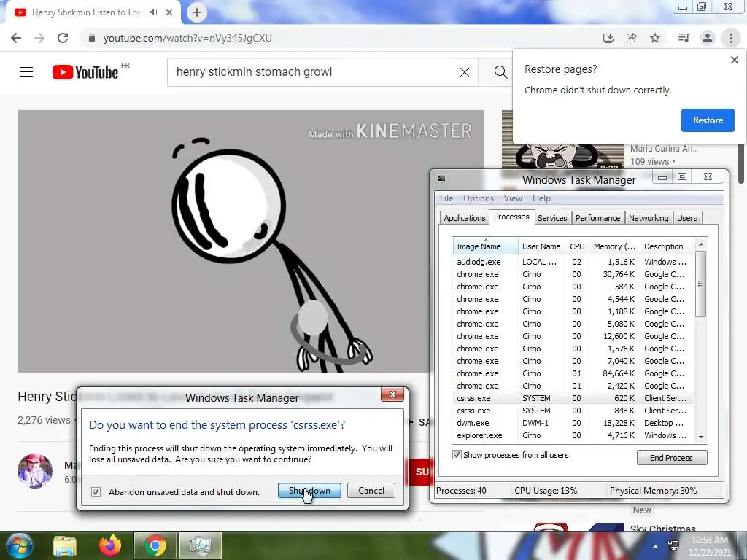747x560 pixels.
Task: Open Chrome's three-dot menu
Action: pos(731,38)
